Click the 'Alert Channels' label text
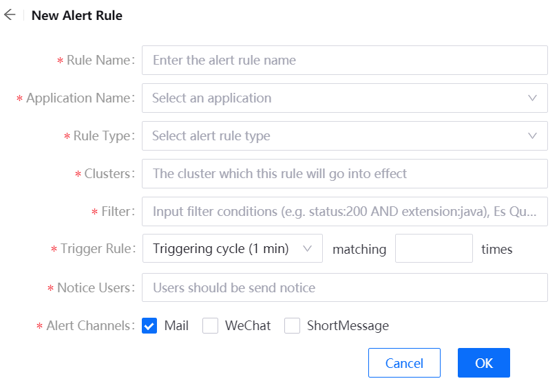The width and height of the screenshot is (559, 392). click(x=89, y=326)
